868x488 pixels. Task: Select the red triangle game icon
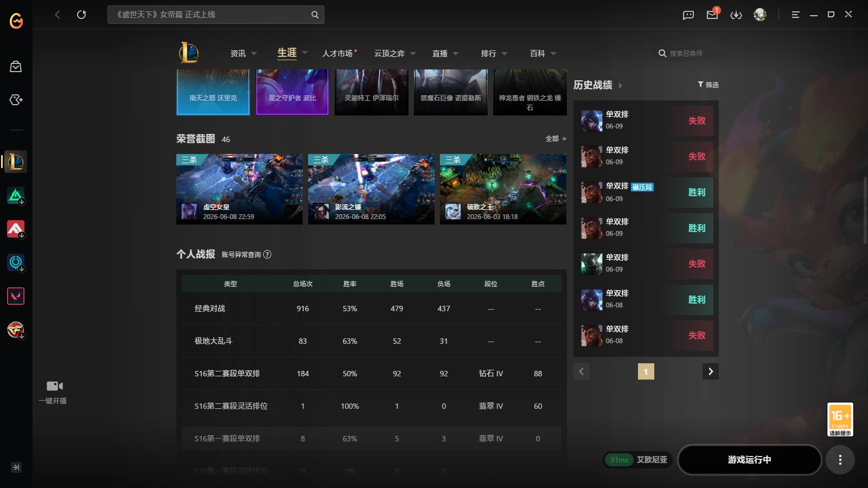pos(16,229)
